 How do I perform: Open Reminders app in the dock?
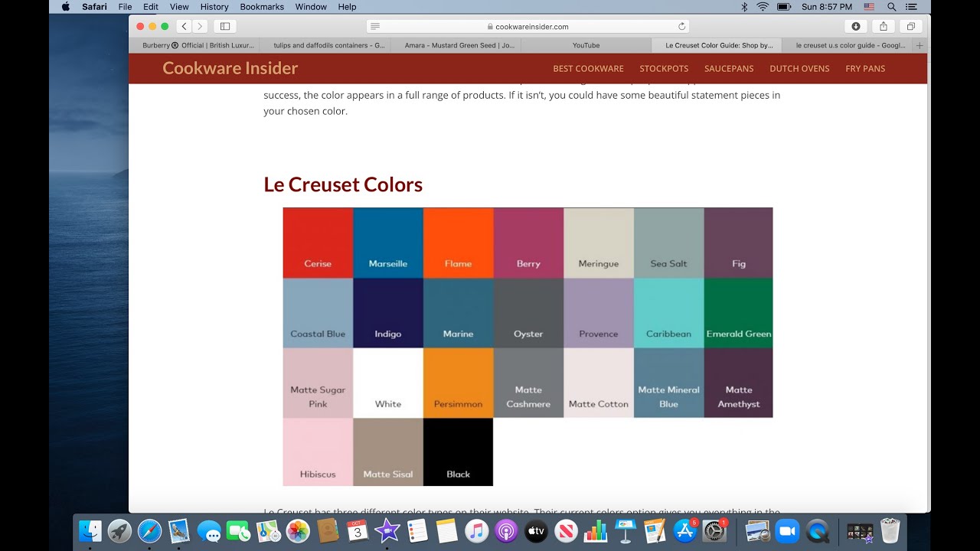pos(417,530)
